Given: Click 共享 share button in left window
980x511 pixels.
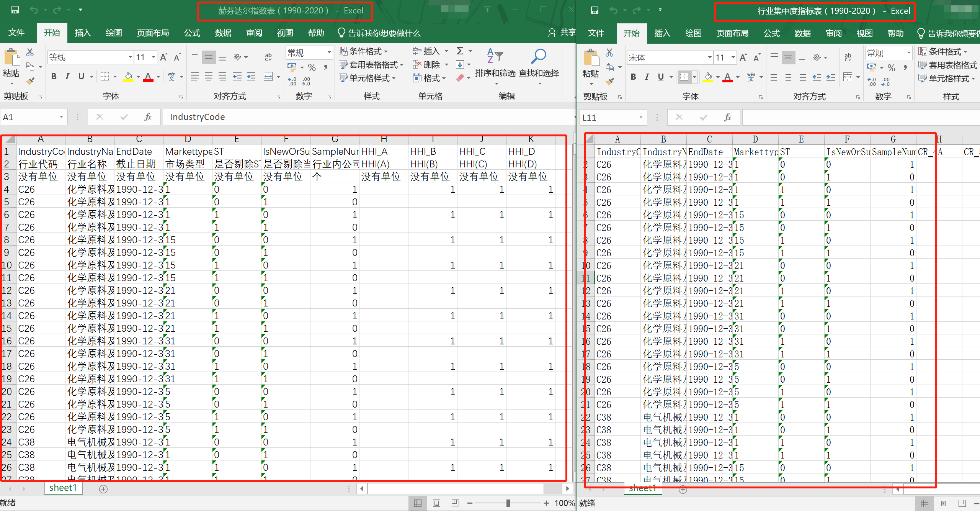Looking at the screenshot, I should click(562, 33).
